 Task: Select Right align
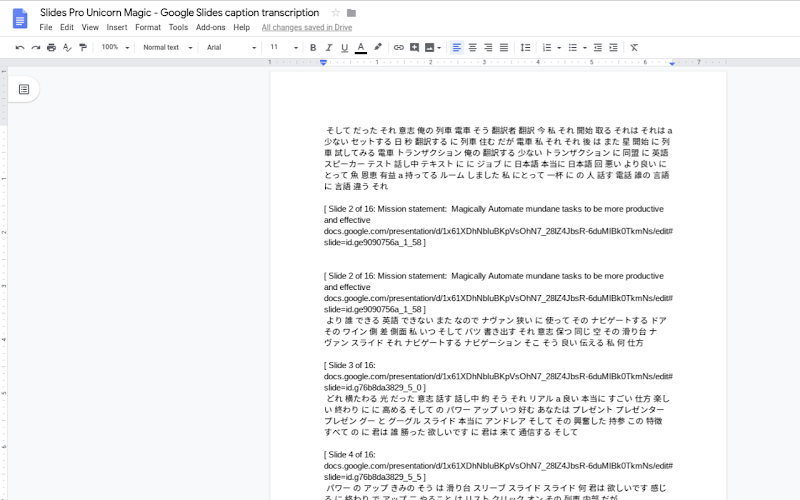click(x=488, y=47)
